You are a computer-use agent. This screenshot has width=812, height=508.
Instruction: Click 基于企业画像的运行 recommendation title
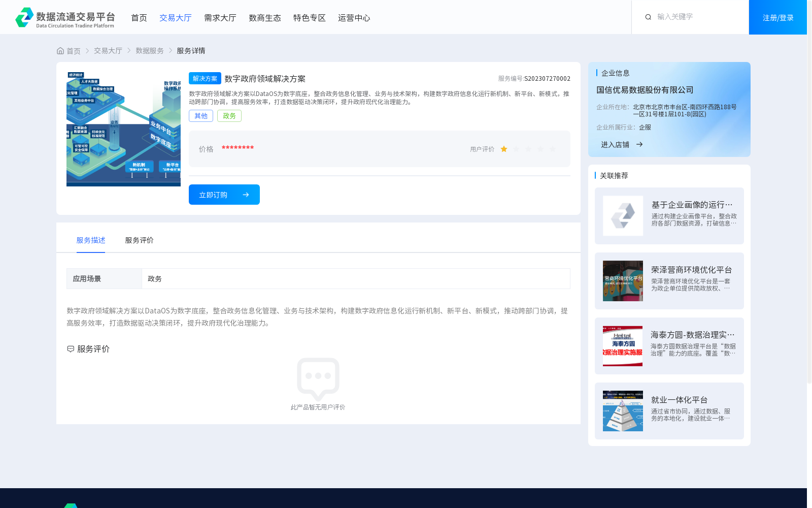click(x=692, y=205)
